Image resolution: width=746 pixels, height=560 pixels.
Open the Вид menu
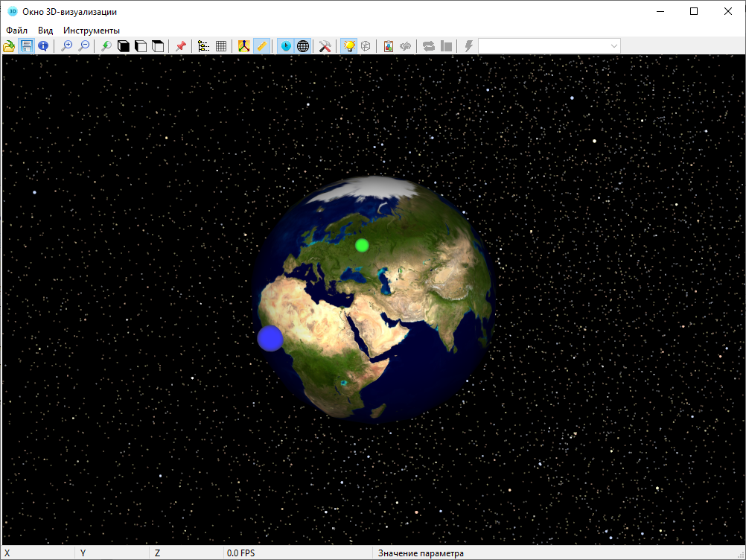[x=45, y=31]
